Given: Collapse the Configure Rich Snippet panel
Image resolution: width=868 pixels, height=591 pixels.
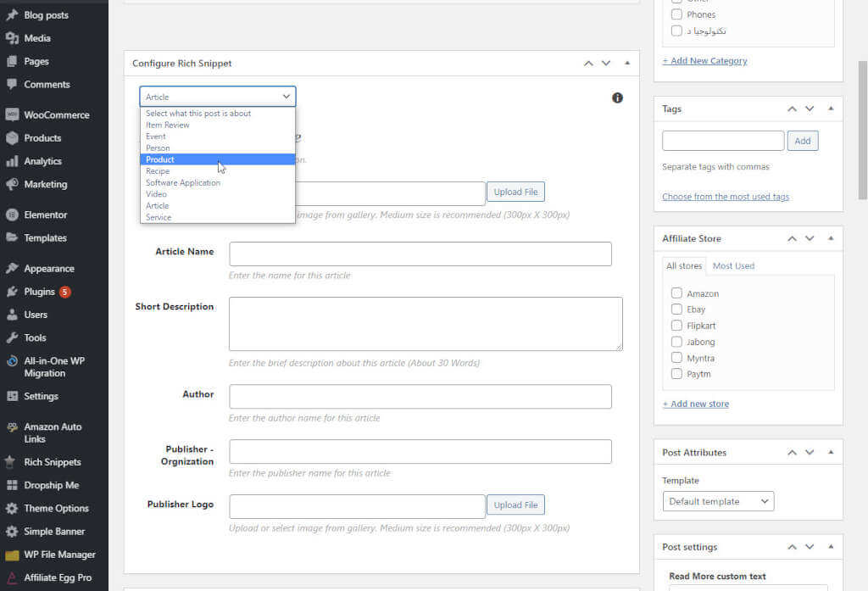Looking at the screenshot, I should pos(627,64).
